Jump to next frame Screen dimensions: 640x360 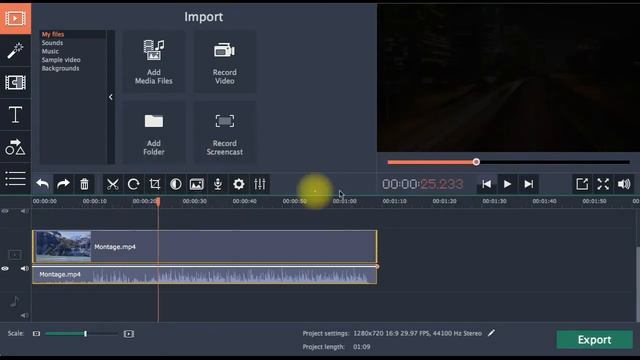(x=529, y=184)
